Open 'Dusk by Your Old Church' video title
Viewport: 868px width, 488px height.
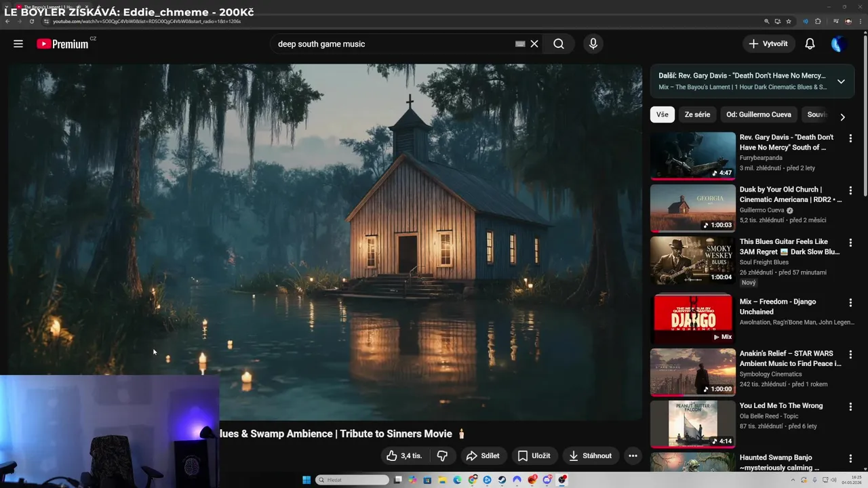[791, 195]
